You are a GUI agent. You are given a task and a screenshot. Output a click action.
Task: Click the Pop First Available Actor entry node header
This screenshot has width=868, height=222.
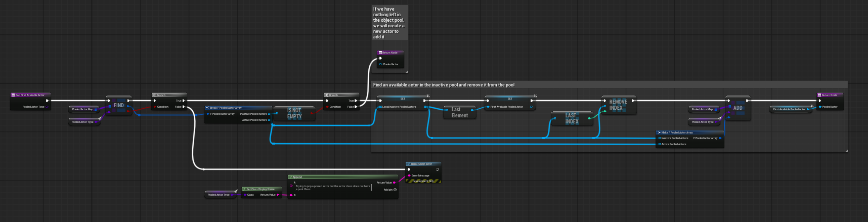click(30, 95)
